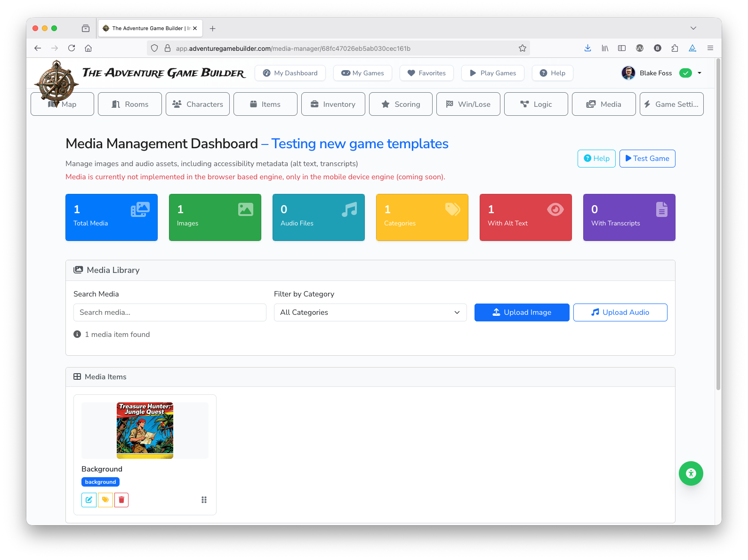Expand the Filter by Category dropdown
748x560 pixels.
click(x=370, y=312)
